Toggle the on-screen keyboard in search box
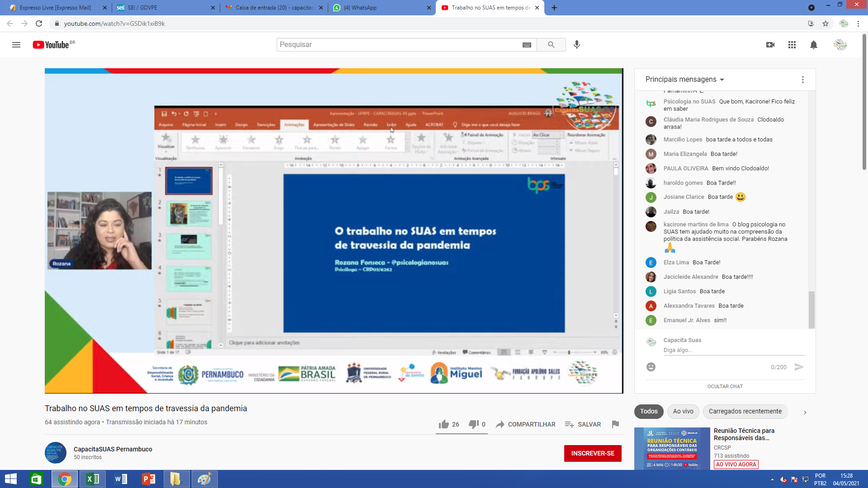Image resolution: width=868 pixels, height=488 pixels. click(x=527, y=45)
